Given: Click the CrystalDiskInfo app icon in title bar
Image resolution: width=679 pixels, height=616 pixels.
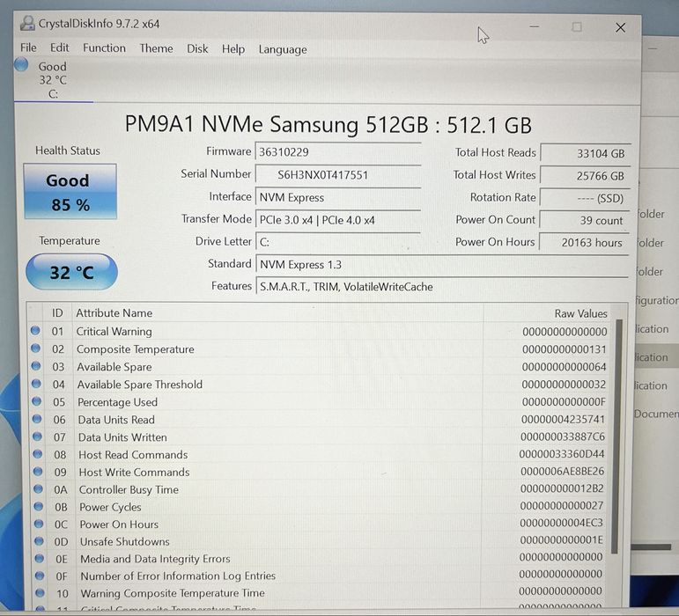Looking at the screenshot, I should 27,23.
